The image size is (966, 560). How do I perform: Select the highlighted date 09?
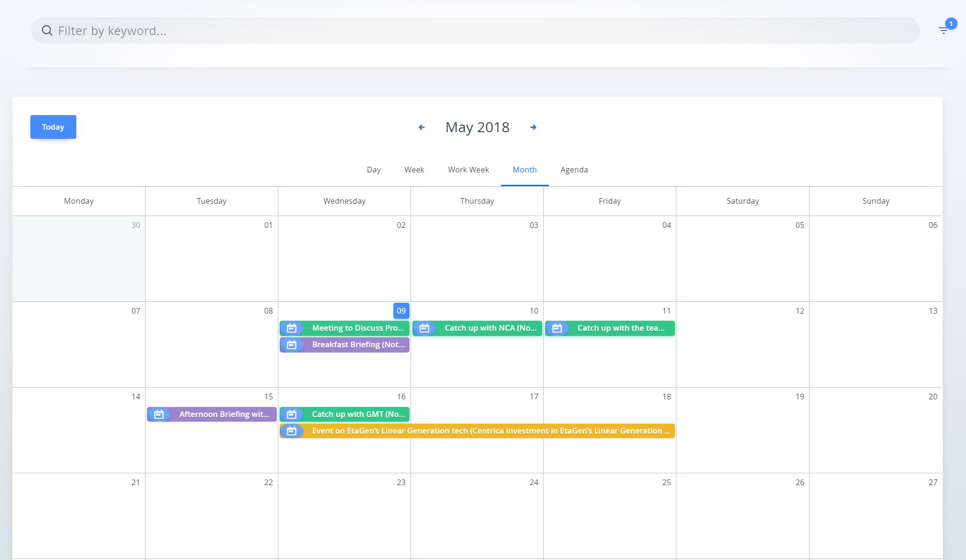pyautogui.click(x=401, y=311)
